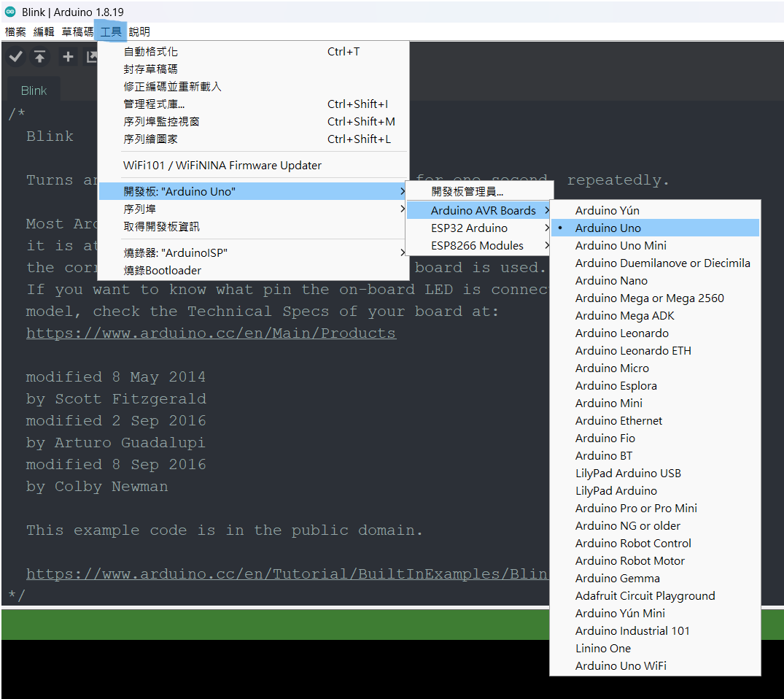The image size is (784, 699).
Task: Click the "by Scott Fitzgerald" comment line
Action: point(116,399)
